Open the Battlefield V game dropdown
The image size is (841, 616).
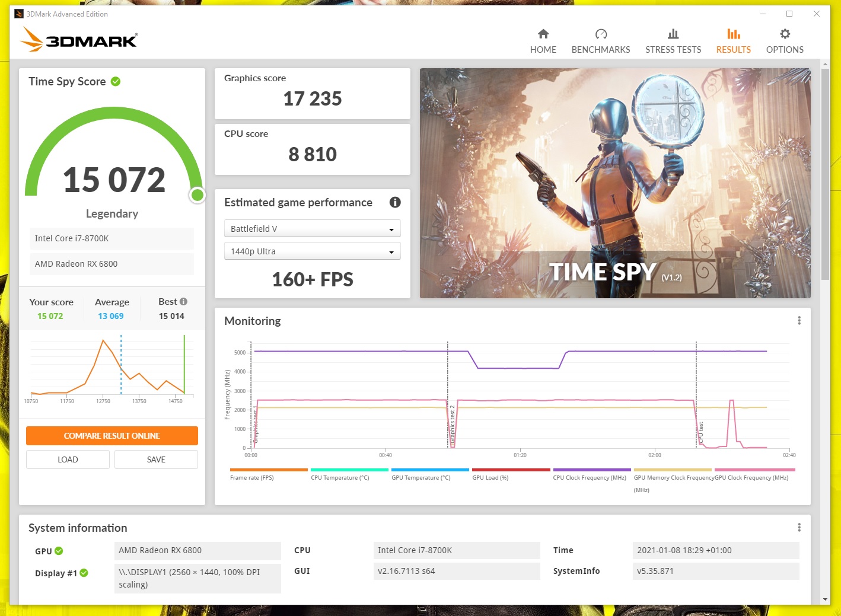click(x=312, y=229)
